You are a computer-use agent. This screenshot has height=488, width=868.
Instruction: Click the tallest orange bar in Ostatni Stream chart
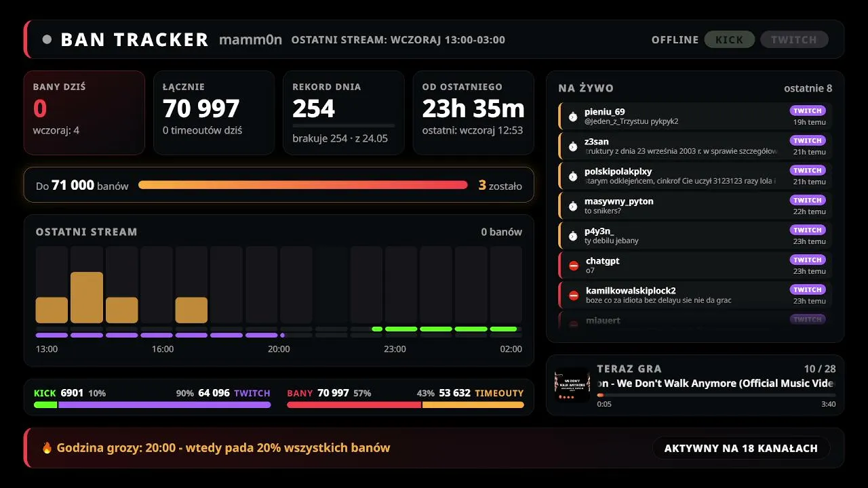[x=87, y=298]
